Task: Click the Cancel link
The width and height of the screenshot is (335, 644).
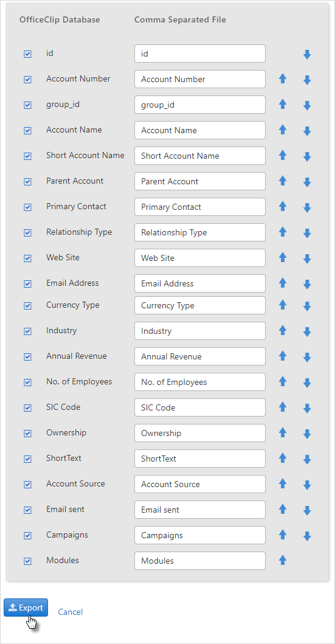Action: pos(70,612)
